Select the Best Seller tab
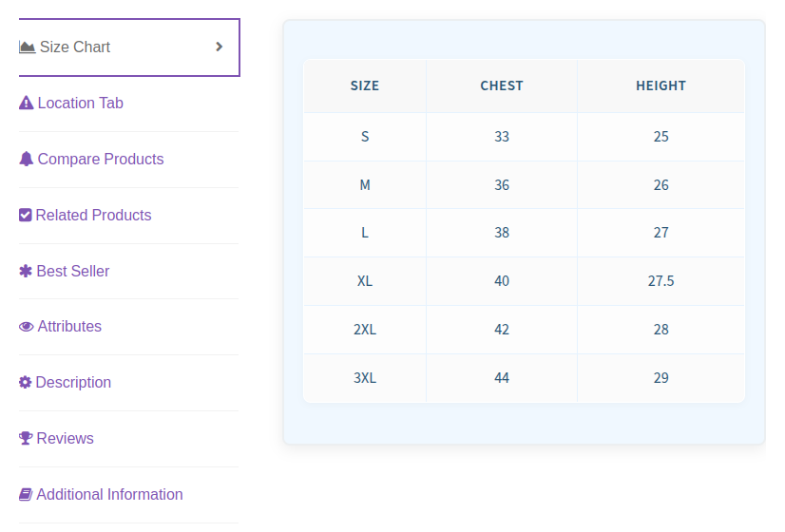Image resolution: width=785 pixels, height=532 pixels. tap(73, 271)
